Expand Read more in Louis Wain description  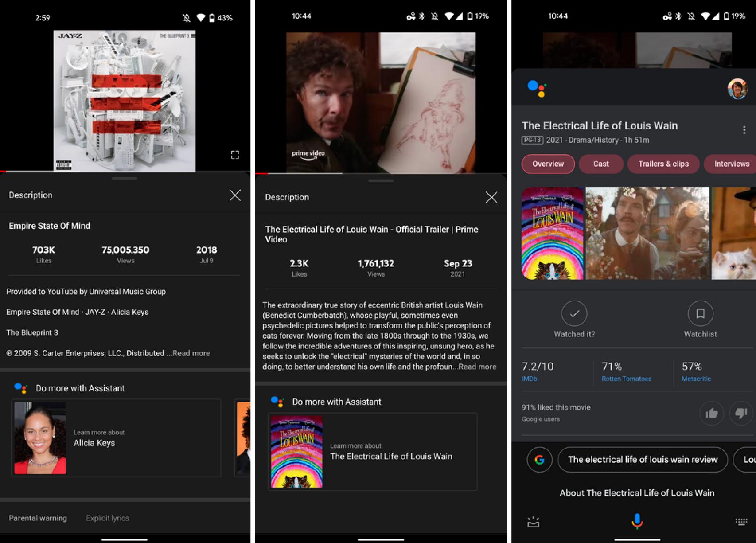[x=477, y=367]
